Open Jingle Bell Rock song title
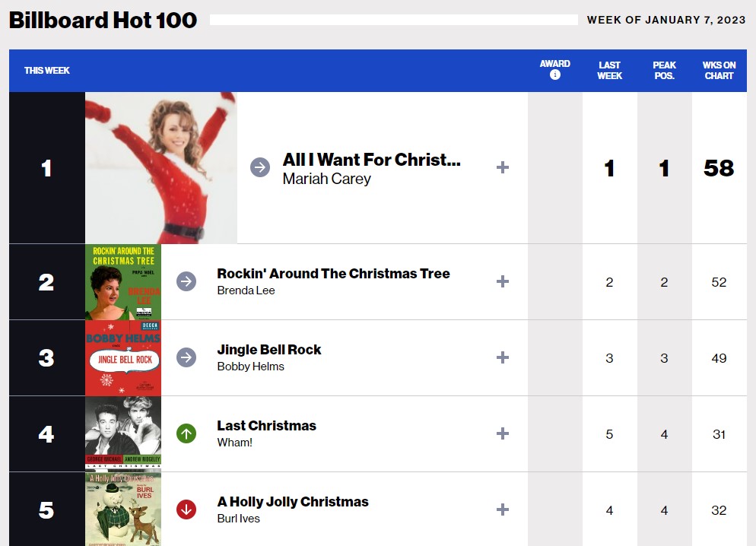 [x=269, y=350]
